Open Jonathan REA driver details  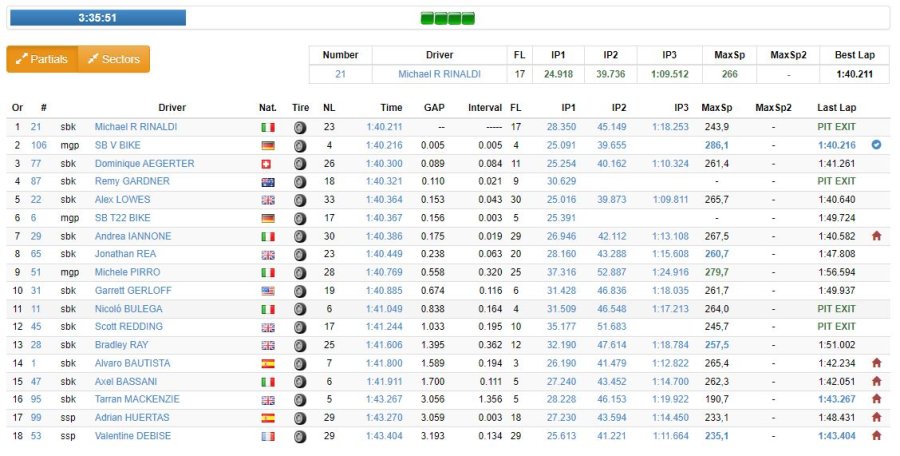125,254
